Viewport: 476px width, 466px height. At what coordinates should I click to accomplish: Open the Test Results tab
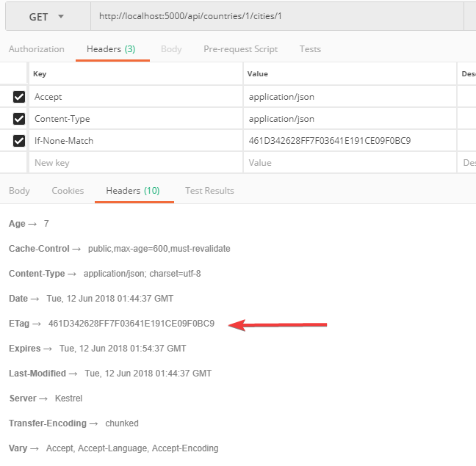click(x=209, y=191)
